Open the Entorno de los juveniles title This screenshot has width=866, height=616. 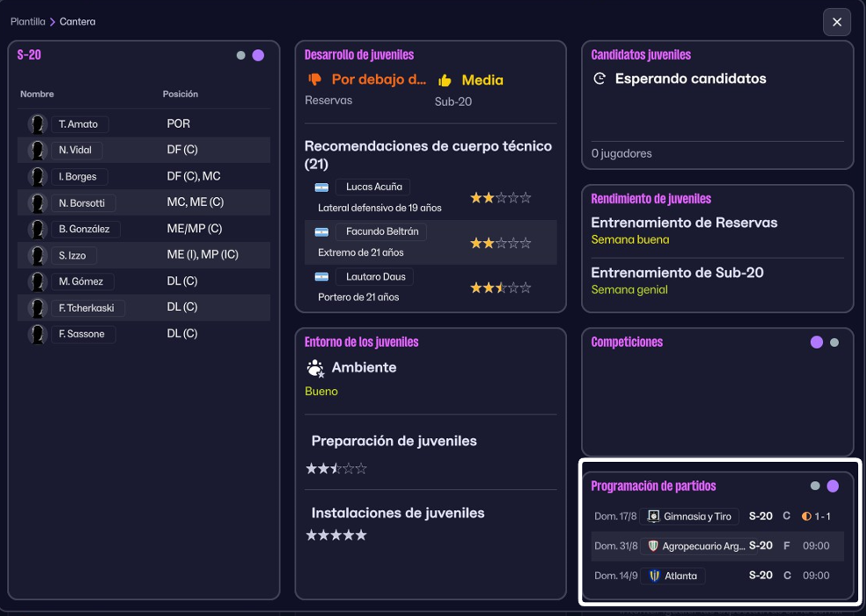tap(361, 343)
